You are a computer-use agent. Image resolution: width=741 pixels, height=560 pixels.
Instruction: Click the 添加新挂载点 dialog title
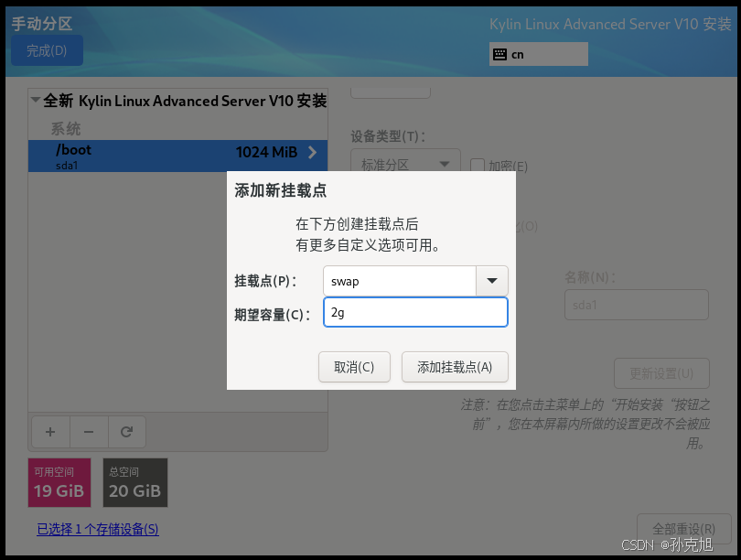[x=280, y=190]
